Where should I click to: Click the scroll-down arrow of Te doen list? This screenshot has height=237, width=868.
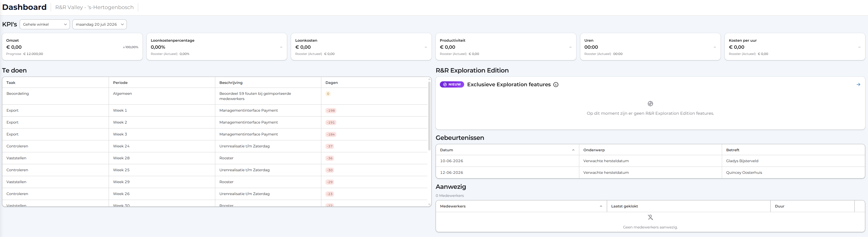(429, 204)
